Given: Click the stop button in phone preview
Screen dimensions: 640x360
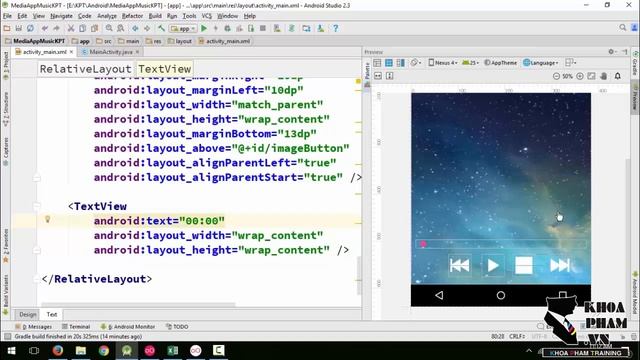Looking at the screenshot, I should tap(524, 266).
